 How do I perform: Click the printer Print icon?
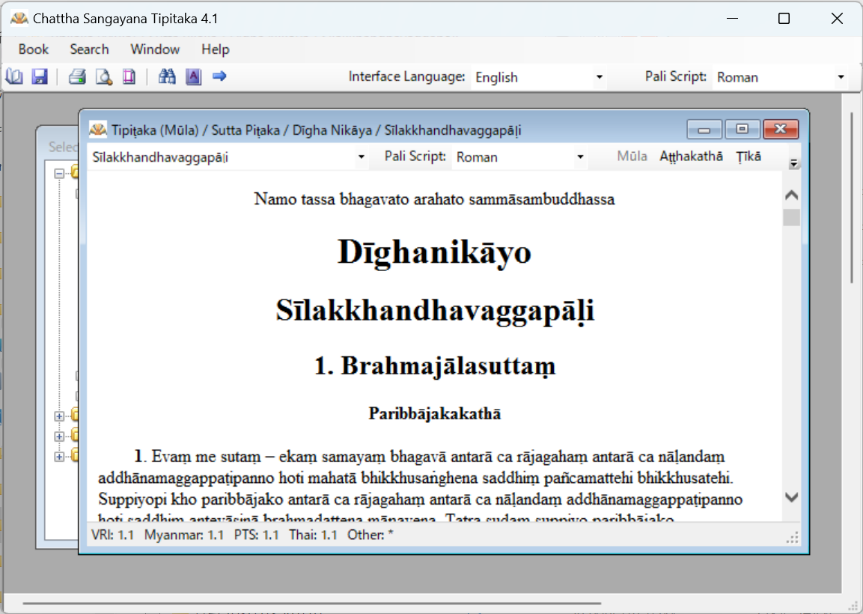pos(77,76)
